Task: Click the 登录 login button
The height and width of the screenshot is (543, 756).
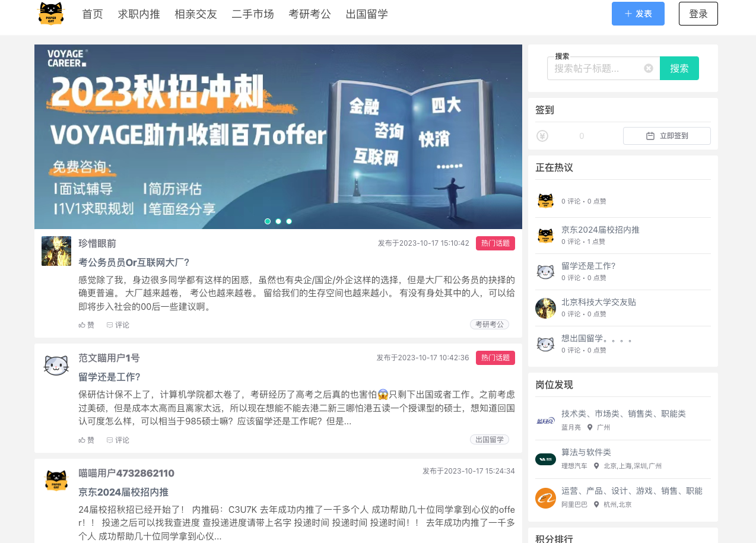Action: [x=698, y=14]
